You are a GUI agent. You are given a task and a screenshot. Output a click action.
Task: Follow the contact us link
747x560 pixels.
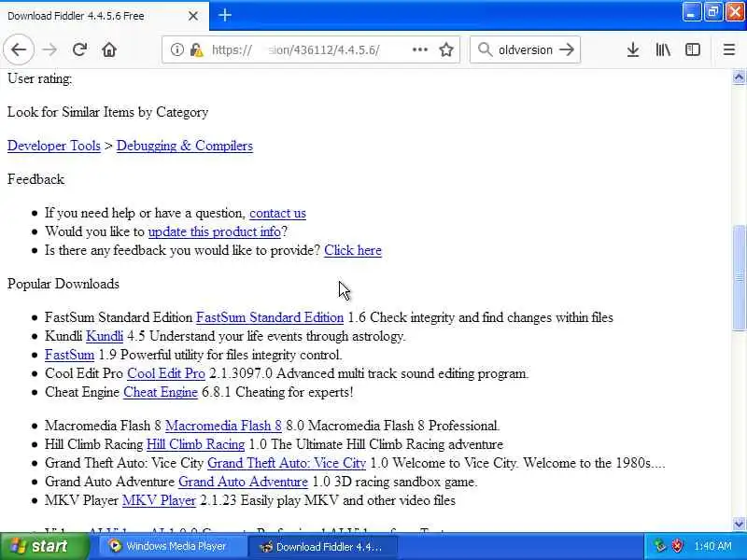click(x=277, y=213)
